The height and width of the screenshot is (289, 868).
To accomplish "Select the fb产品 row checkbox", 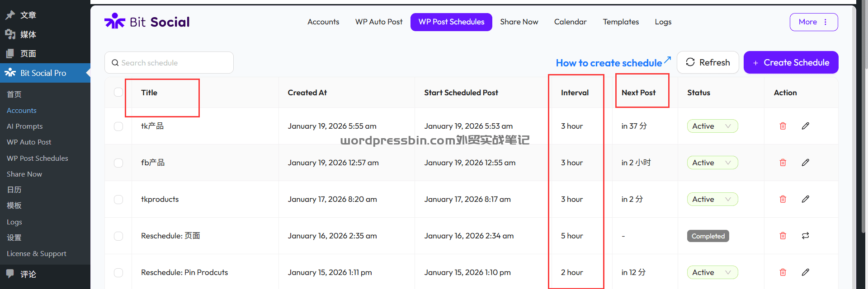I will [x=118, y=163].
